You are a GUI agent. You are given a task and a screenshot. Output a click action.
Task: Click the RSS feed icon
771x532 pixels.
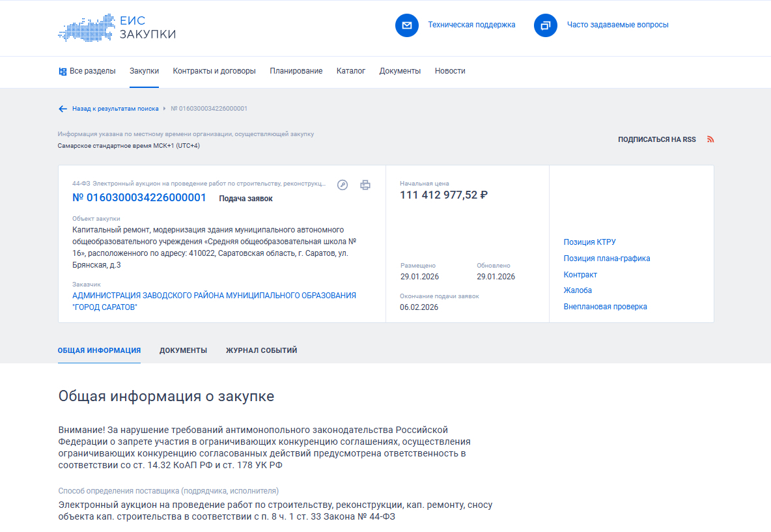click(x=710, y=139)
